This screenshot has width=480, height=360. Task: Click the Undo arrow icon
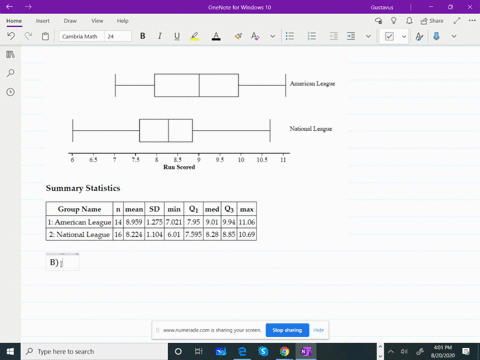11,36
